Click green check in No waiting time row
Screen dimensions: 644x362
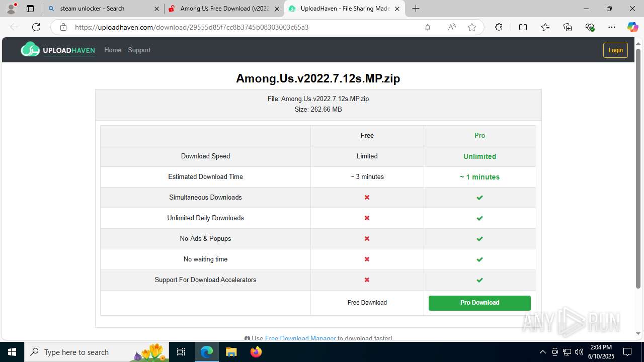479,259
